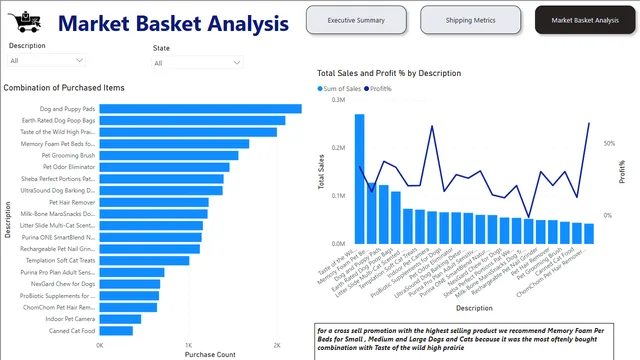The image size is (640, 360).
Task: Click the shopping cart logo icon
Action: pyautogui.click(x=25, y=22)
